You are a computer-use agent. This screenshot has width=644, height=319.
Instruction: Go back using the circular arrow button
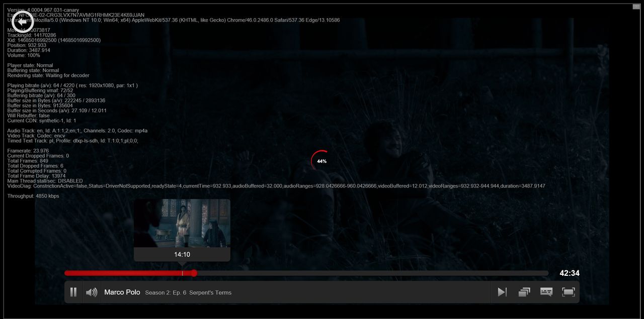tap(23, 22)
